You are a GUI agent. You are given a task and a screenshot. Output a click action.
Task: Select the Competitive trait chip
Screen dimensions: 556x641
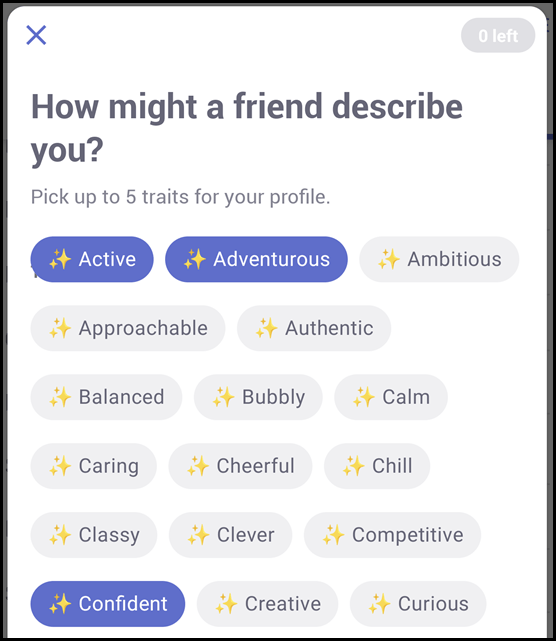(392, 535)
